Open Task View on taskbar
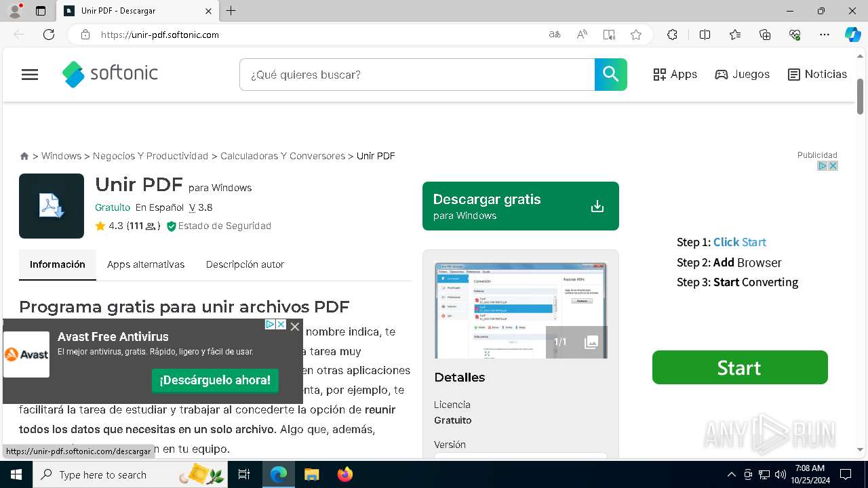 pos(245,474)
